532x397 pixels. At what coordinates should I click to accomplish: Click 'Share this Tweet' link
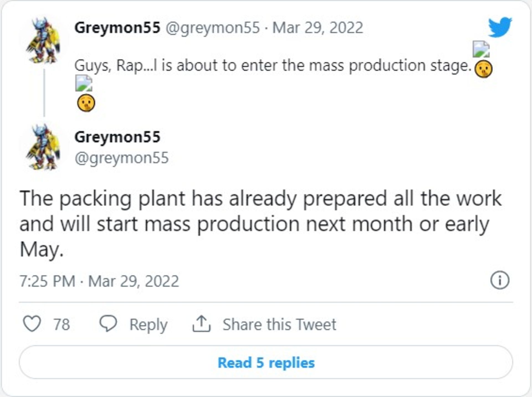pos(279,324)
